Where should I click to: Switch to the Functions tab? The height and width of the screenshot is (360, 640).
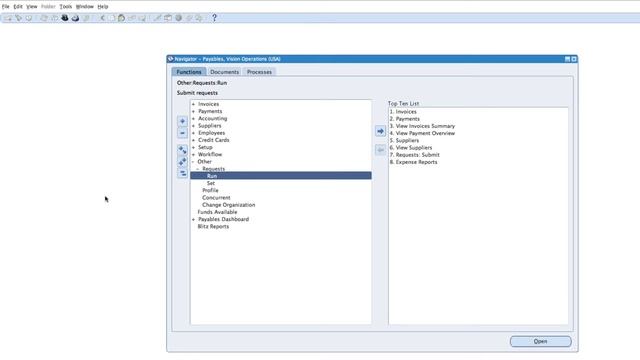coord(189,72)
